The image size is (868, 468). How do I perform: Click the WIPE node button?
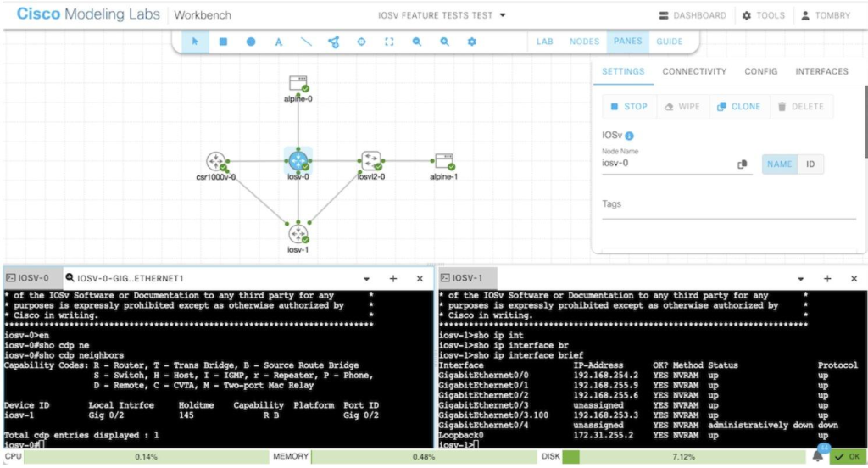coord(682,106)
